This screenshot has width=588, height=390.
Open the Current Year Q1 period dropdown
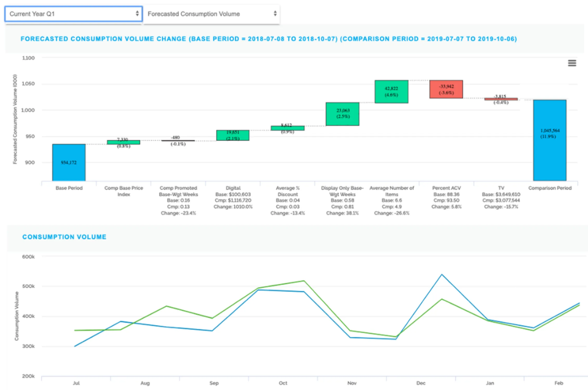pyautogui.click(x=74, y=14)
